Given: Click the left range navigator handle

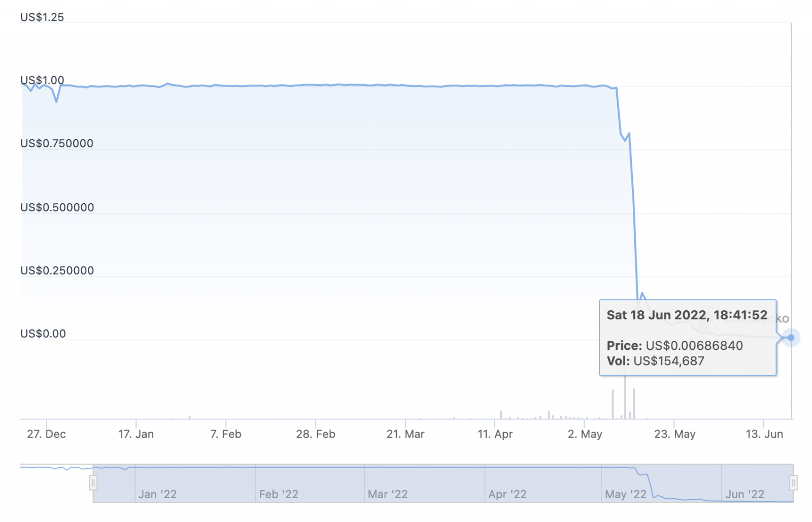Looking at the screenshot, I should click(93, 482).
